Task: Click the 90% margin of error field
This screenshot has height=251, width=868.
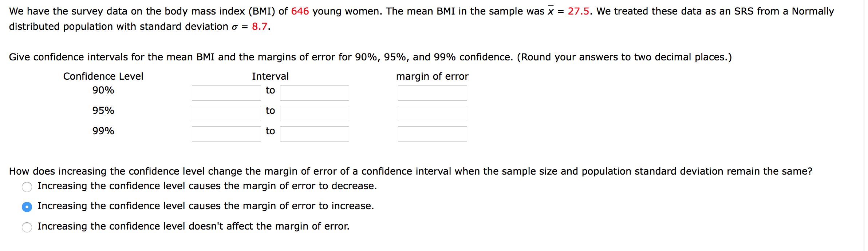Action: (432, 93)
